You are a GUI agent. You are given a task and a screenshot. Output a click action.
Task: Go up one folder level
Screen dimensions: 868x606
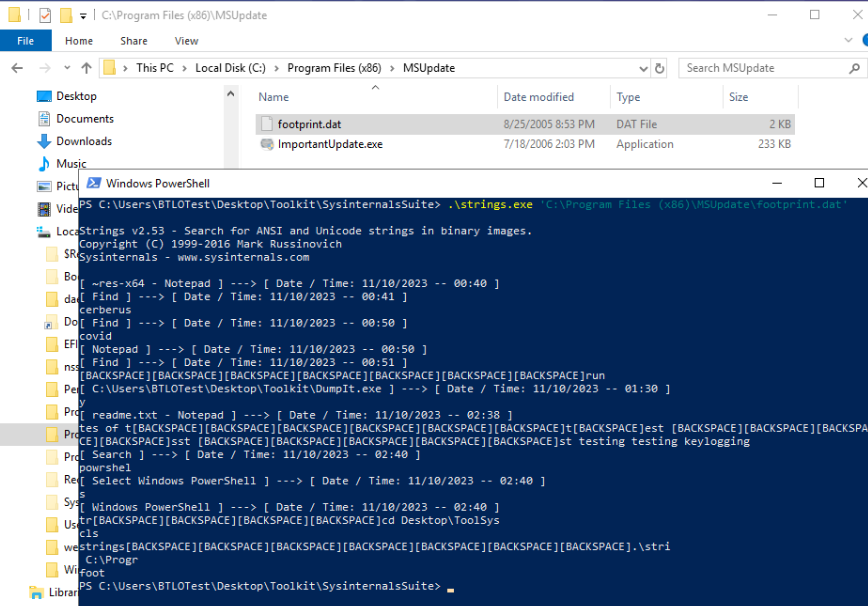pos(86,68)
